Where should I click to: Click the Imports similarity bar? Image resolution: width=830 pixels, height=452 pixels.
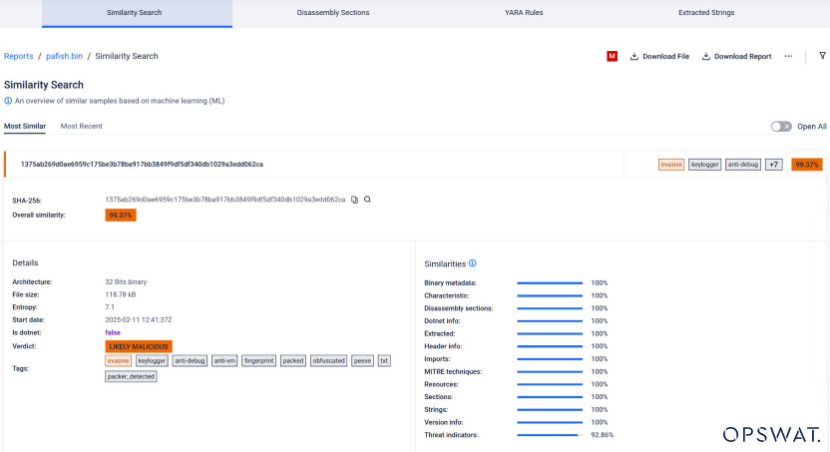549,359
